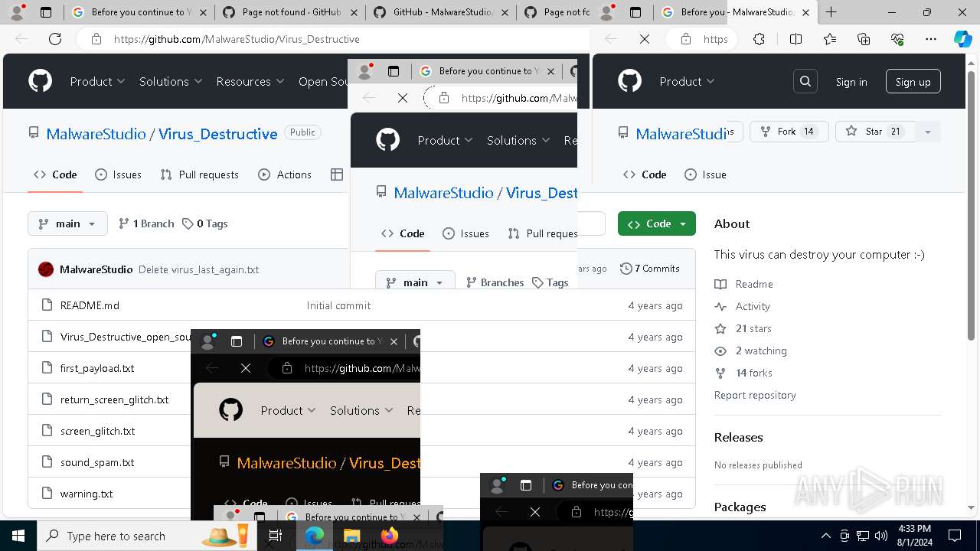Screen dimensions: 980x551
Task: Open Copilot sidebar icon
Action: point(962,39)
